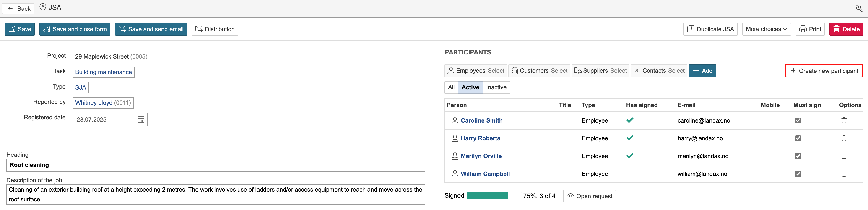Viewport: 868px width, 210px height.
Task: Remove Harry Roberts with trash icon
Action: [x=844, y=138]
